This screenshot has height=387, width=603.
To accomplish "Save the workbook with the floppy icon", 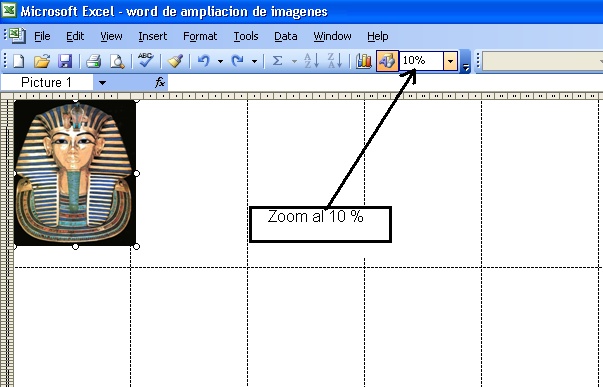I will (65, 61).
